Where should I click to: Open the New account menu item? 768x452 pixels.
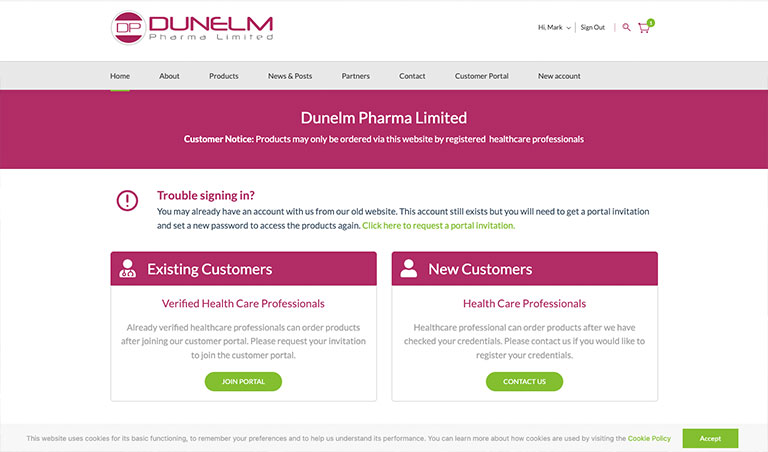pyautogui.click(x=559, y=76)
